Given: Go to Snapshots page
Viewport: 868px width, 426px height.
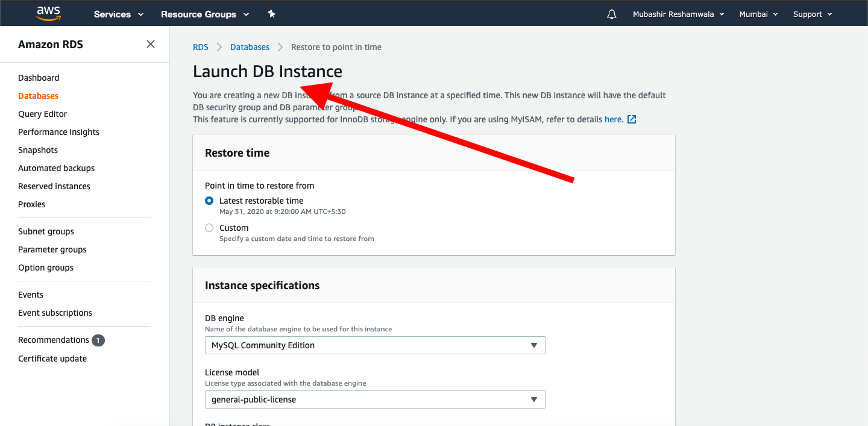Looking at the screenshot, I should [38, 150].
